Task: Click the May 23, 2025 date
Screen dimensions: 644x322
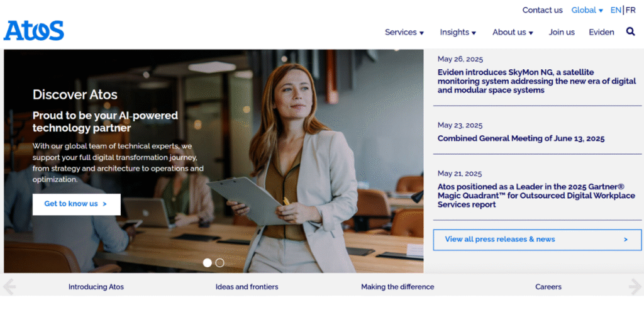Action: (x=460, y=125)
